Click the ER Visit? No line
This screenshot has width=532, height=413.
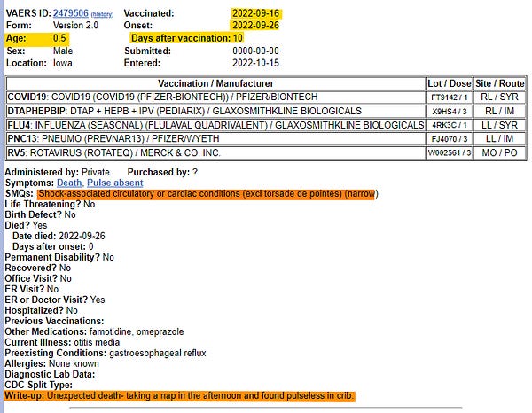(x=32, y=289)
